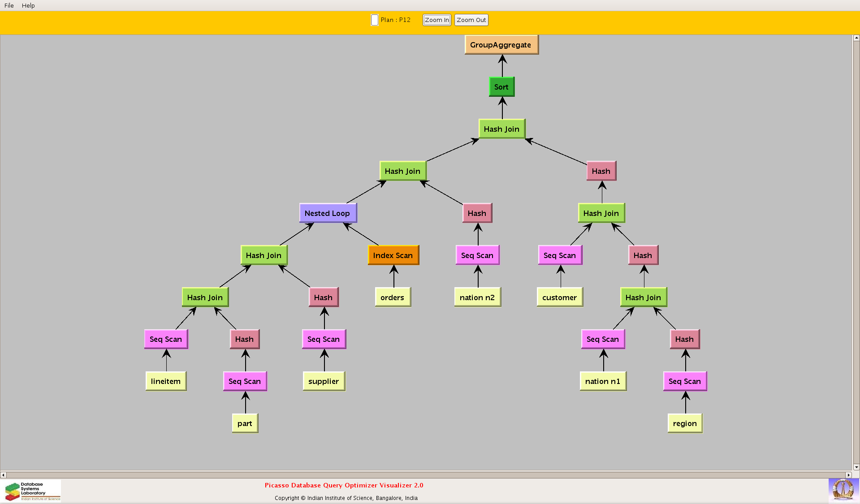The width and height of the screenshot is (860, 504).
Task: Select the nation n2 table node
Action: click(477, 297)
